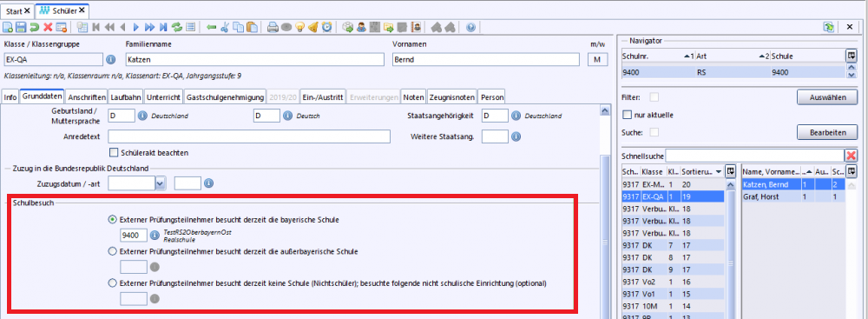Viewport: 868px width, 319px height.
Task: Delete record with the red X icon
Action: [x=48, y=27]
